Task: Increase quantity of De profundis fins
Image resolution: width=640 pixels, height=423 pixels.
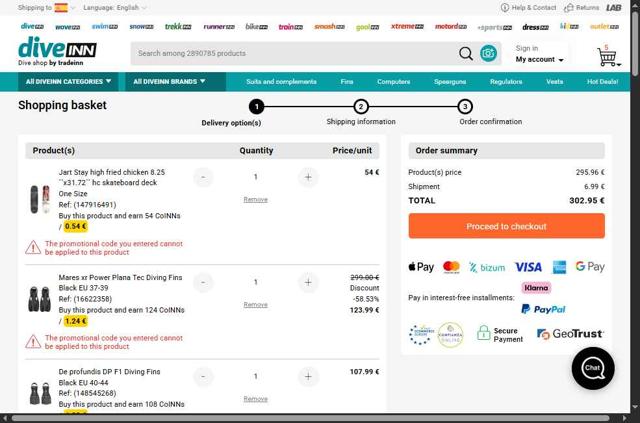Action: pos(308,376)
